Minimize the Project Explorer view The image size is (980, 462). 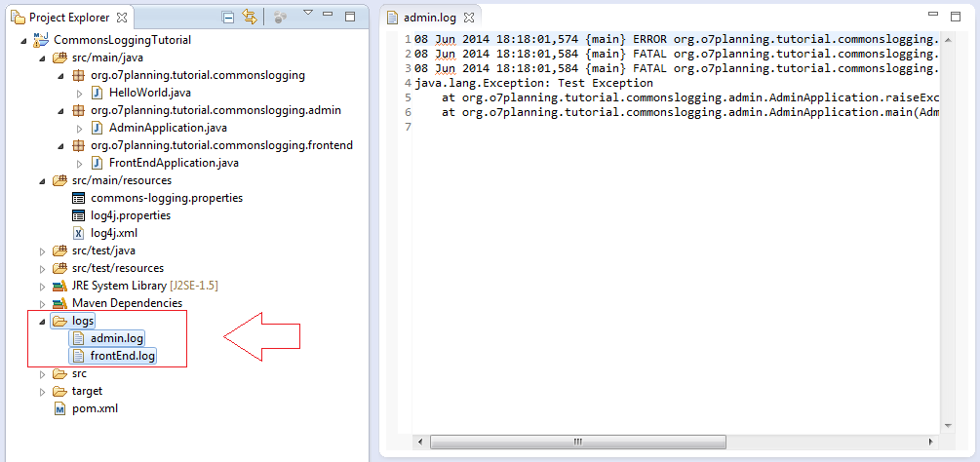click(x=330, y=17)
